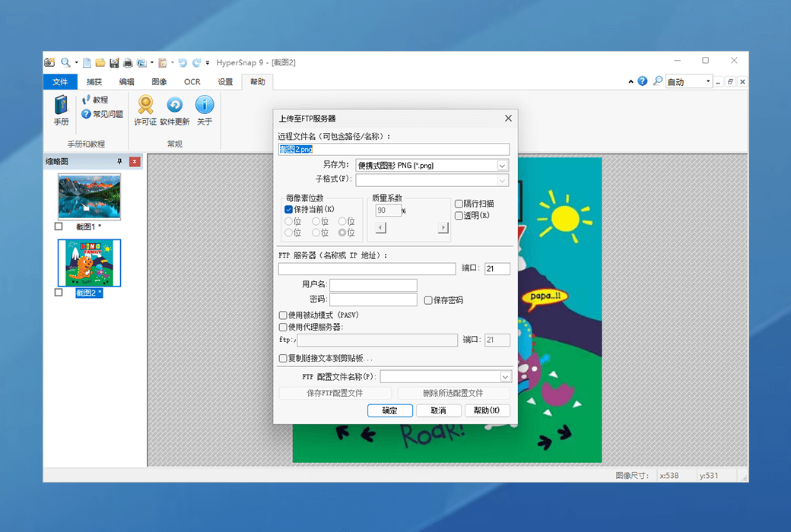Uncheck the 保持当前 checkbox
The width and height of the screenshot is (791, 532).
[289, 209]
